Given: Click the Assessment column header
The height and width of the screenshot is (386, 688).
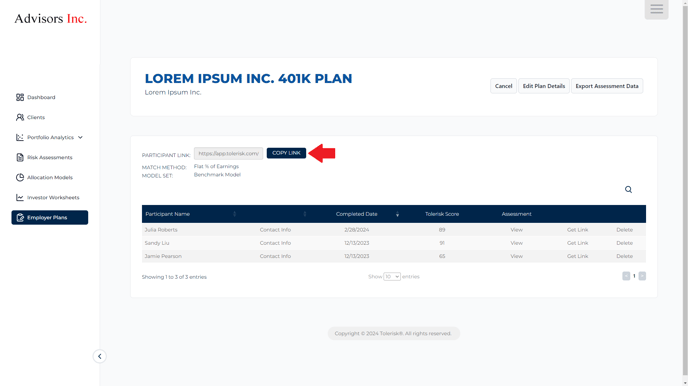Looking at the screenshot, I should point(516,214).
